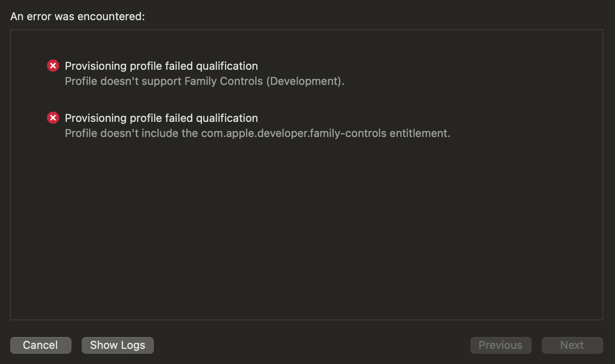Click the word 'Logs' on the Show Logs button

point(133,345)
